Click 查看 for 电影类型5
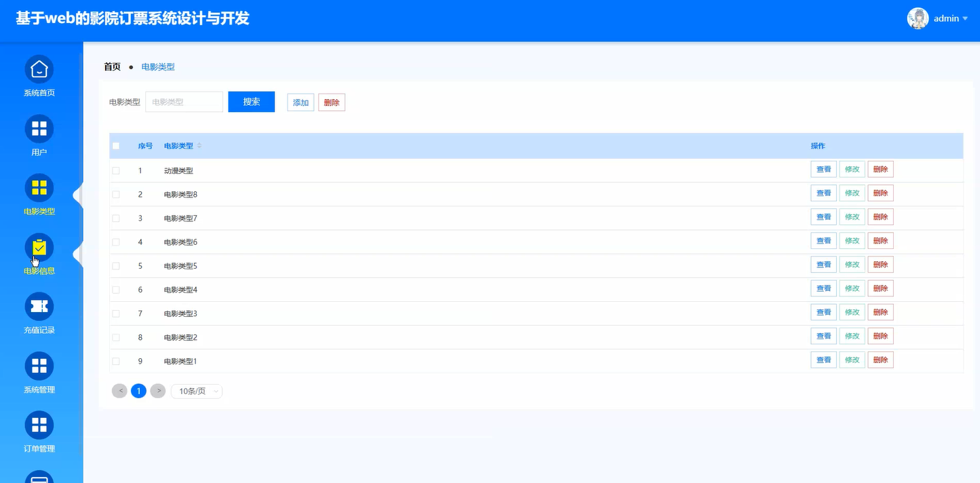 823,265
